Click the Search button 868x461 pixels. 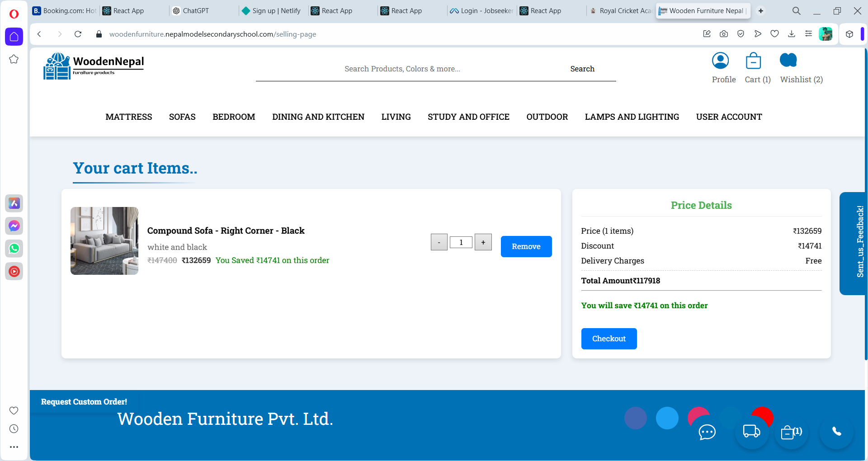click(582, 69)
